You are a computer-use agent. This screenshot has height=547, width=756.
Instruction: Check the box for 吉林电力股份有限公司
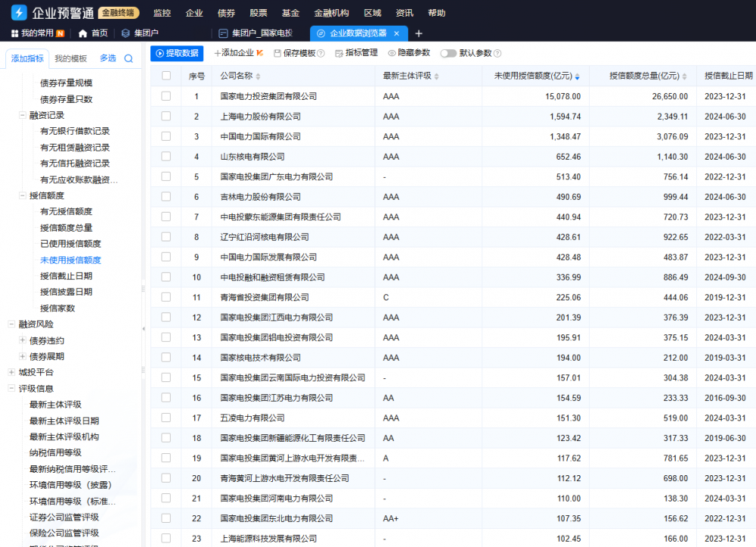166,197
